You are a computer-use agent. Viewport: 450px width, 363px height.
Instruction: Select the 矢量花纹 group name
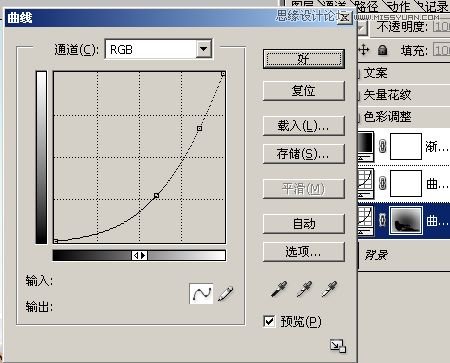click(x=387, y=95)
